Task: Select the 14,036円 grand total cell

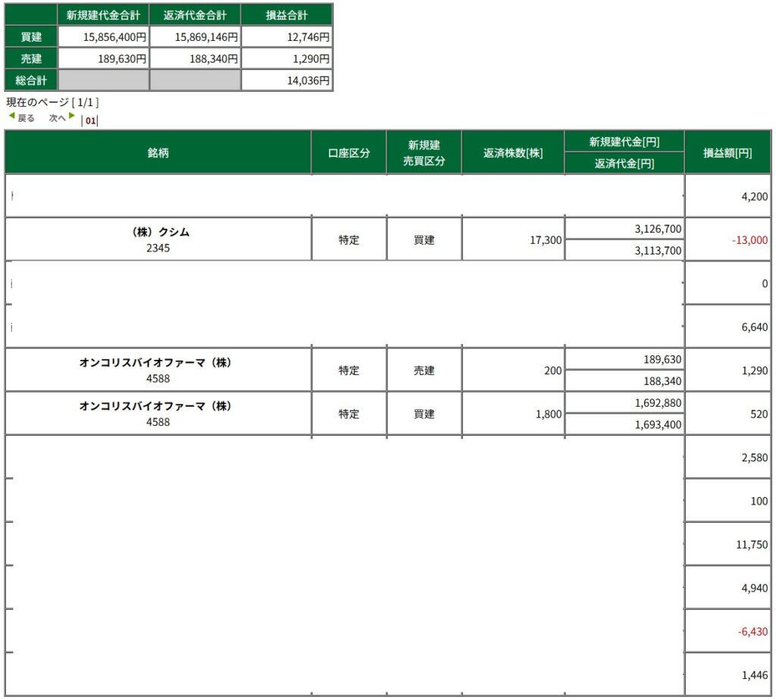Action: (x=286, y=80)
